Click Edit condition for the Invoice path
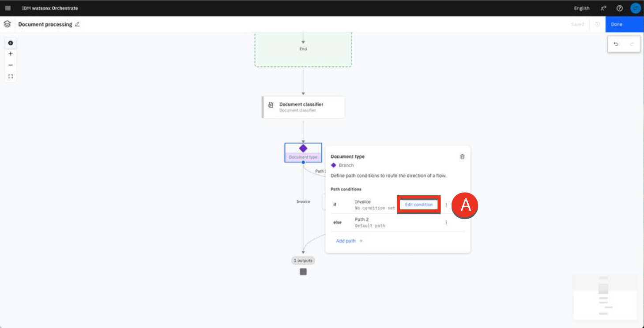 click(x=418, y=205)
